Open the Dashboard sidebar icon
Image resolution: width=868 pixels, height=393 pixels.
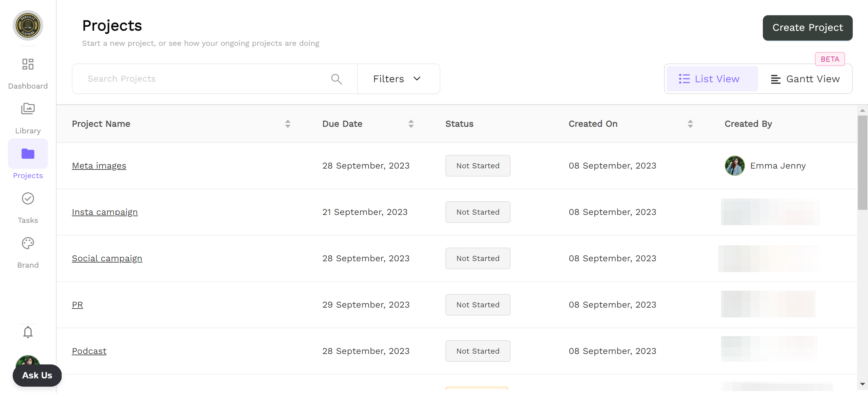point(28,64)
